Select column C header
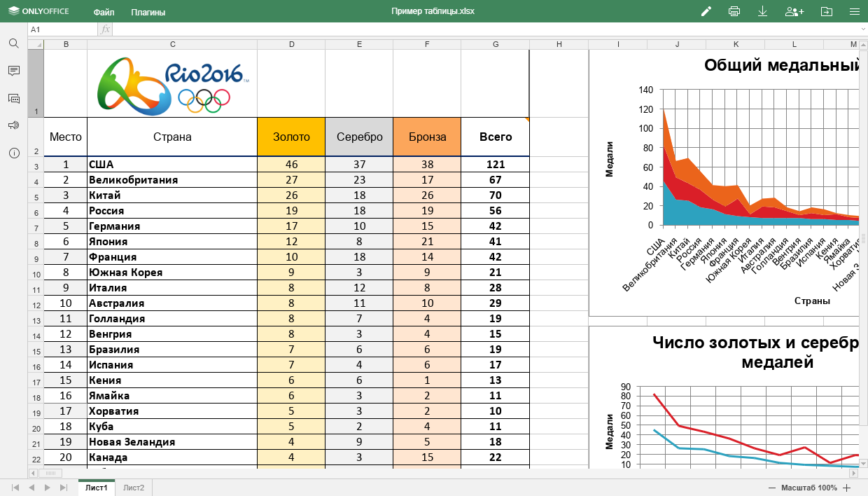 click(172, 44)
